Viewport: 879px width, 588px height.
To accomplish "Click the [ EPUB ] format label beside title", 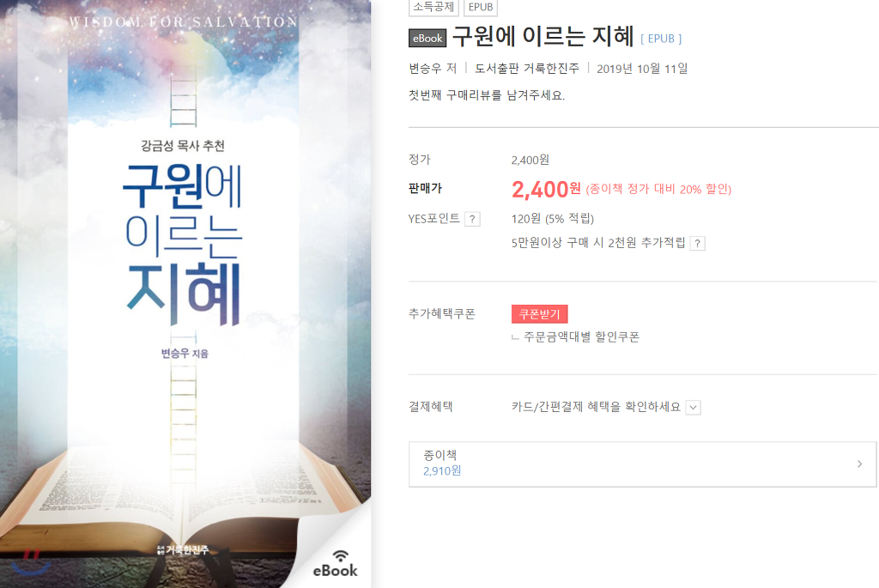I will click(661, 39).
